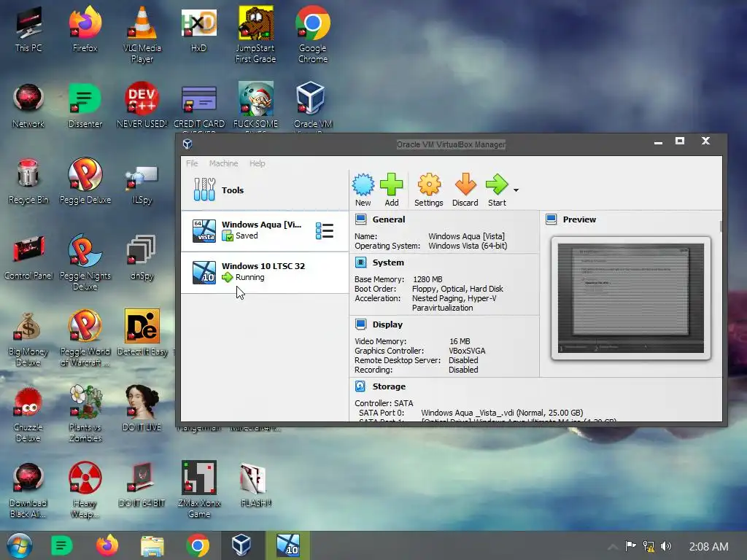Click the Preview section header
The height and width of the screenshot is (560, 747).
tap(579, 219)
